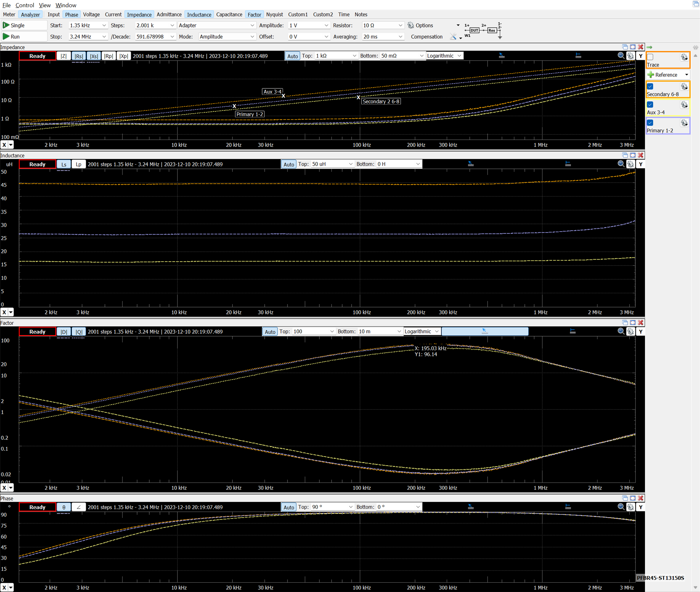Open the Steps dropdown
This screenshot has width=700, height=592.
172,25
